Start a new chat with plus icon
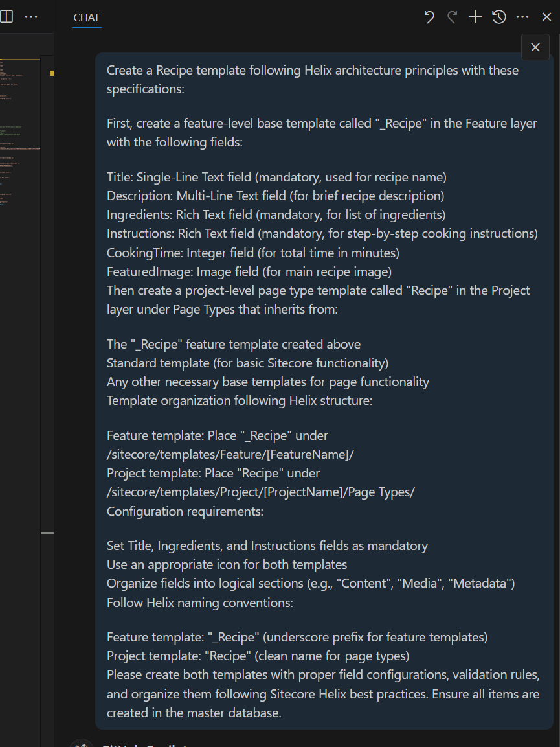 click(x=475, y=17)
